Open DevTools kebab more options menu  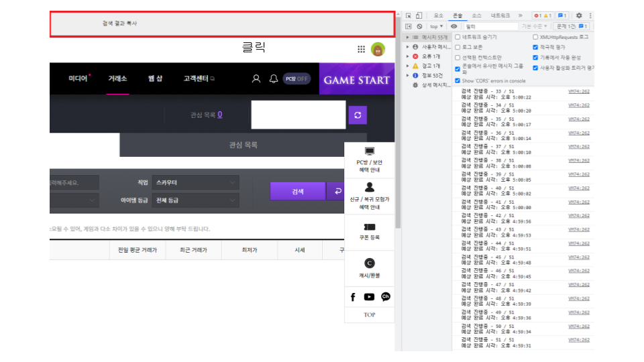coord(590,15)
